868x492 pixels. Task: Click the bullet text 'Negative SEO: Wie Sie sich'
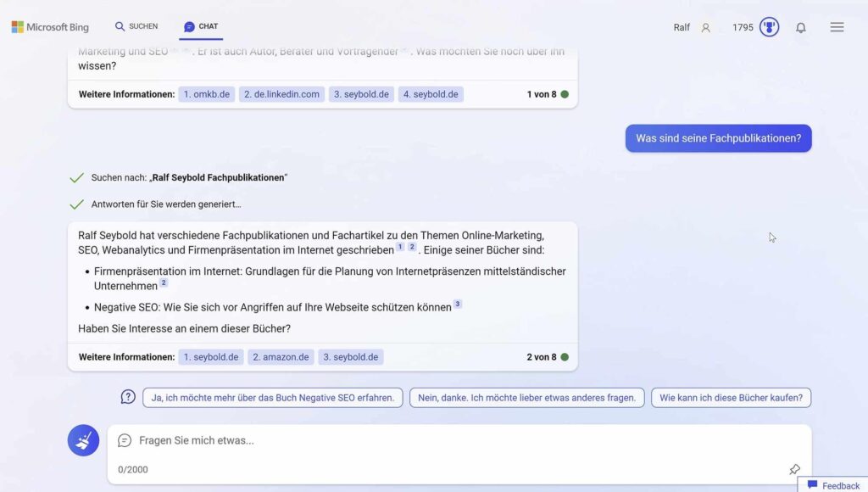coord(272,307)
